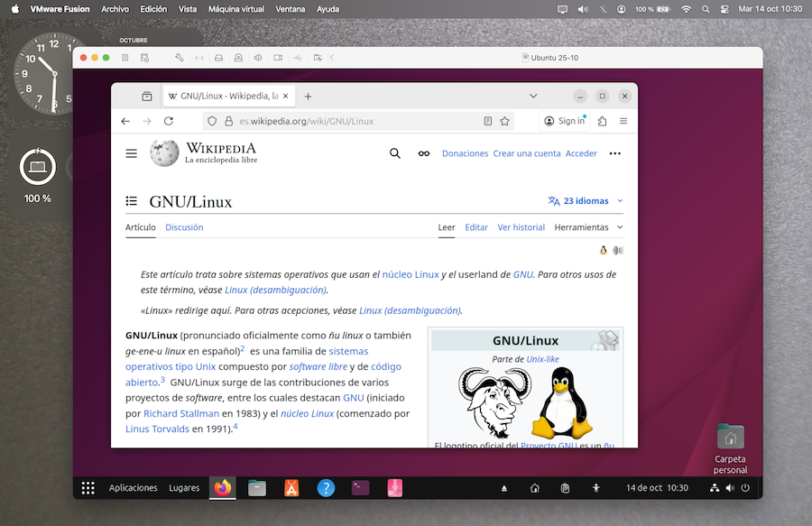Open Firefox extensions puzzle icon
Viewport: 812px width, 526px height.
pos(602,121)
